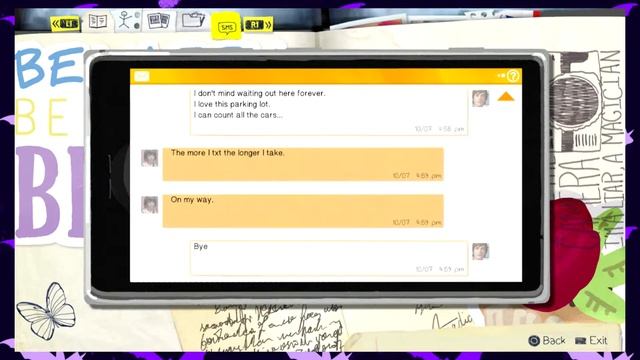Screen dimensions: 640x360
Task: Switch to the folder objectives tab
Action: [x=193, y=20]
